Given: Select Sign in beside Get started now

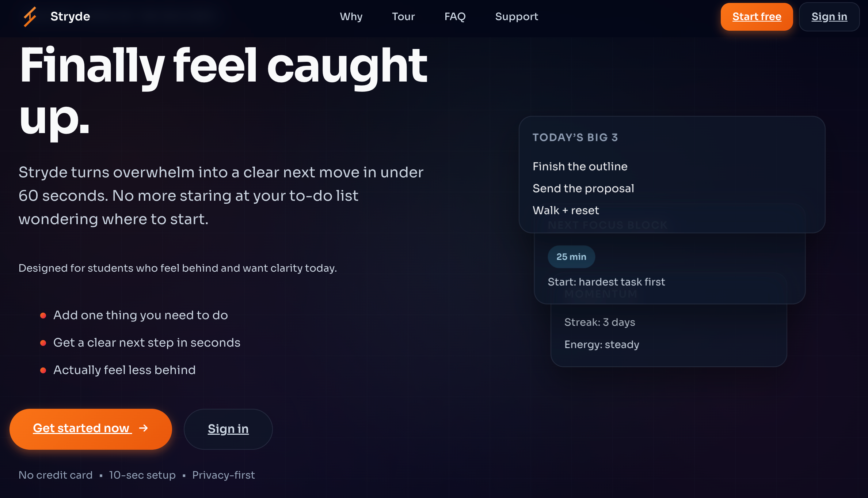Looking at the screenshot, I should click(x=228, y=429).
